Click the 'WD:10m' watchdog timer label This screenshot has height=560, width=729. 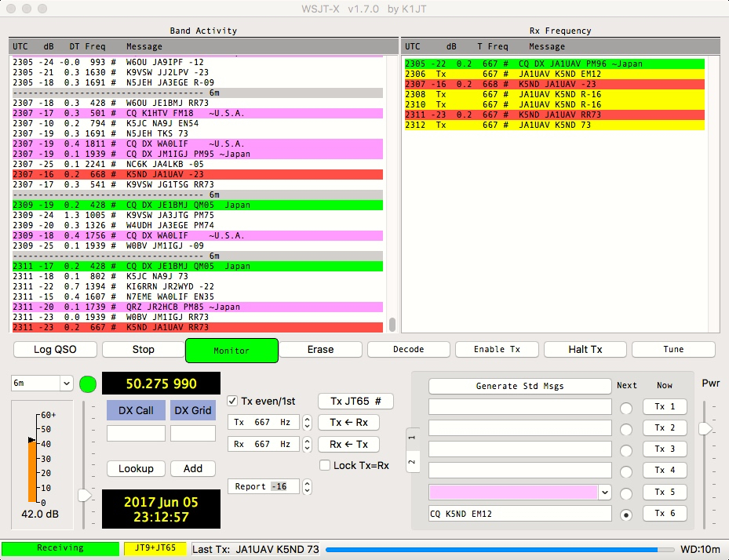click(700, 549)
